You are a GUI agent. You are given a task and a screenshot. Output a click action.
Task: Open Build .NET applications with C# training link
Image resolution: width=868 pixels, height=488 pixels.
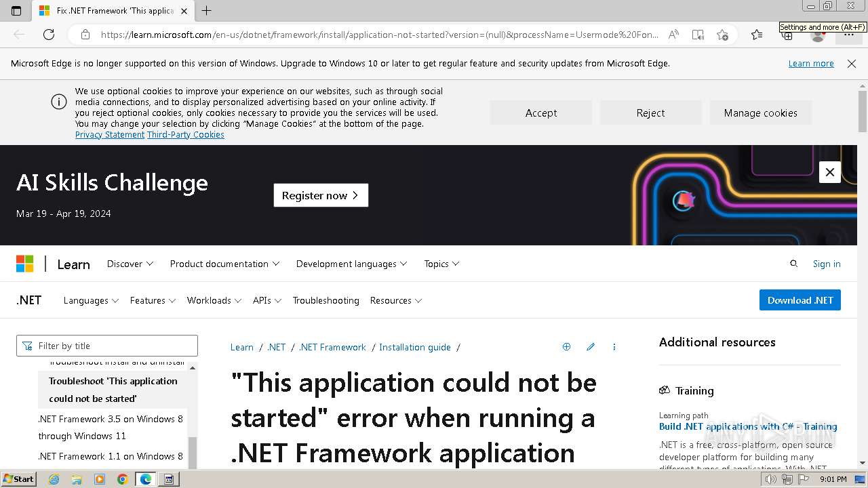coord(748,426)
